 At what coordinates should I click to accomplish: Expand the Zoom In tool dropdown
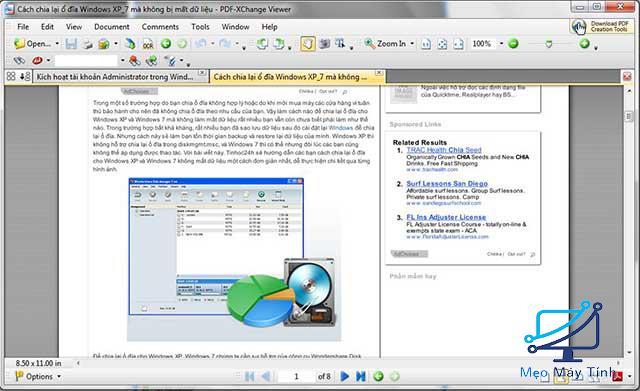pos(412,44)
